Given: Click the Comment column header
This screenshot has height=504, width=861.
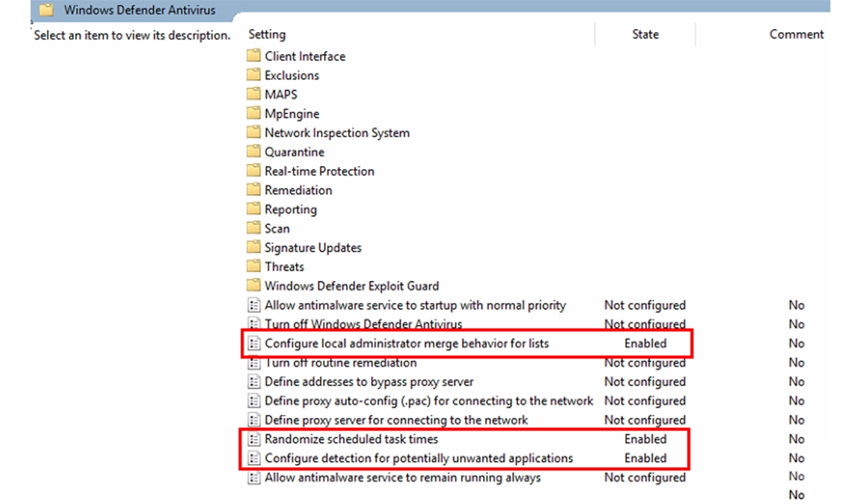Looking at the screenshot, I should click(796, 34).
